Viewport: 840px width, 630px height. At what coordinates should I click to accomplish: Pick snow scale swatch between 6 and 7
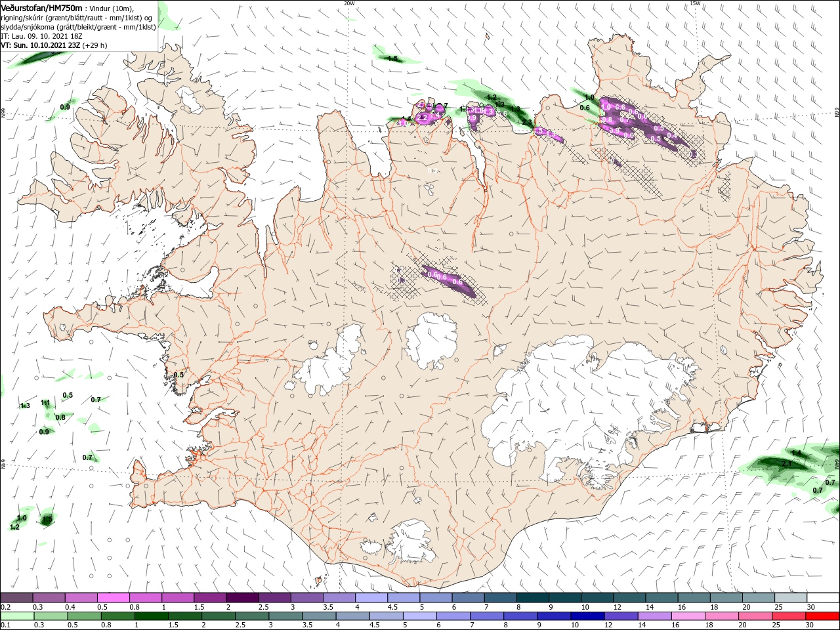pyautogui.click(x=468, y=598)
